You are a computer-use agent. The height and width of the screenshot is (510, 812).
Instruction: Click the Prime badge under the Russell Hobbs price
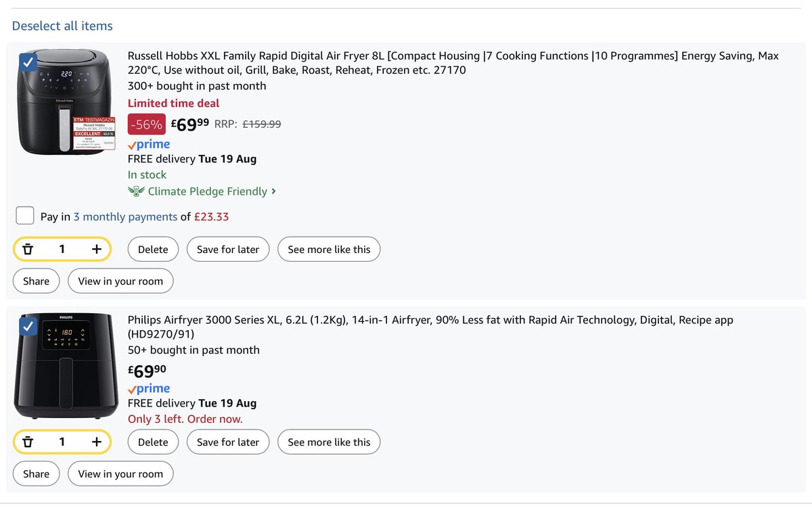coord(148,144)
